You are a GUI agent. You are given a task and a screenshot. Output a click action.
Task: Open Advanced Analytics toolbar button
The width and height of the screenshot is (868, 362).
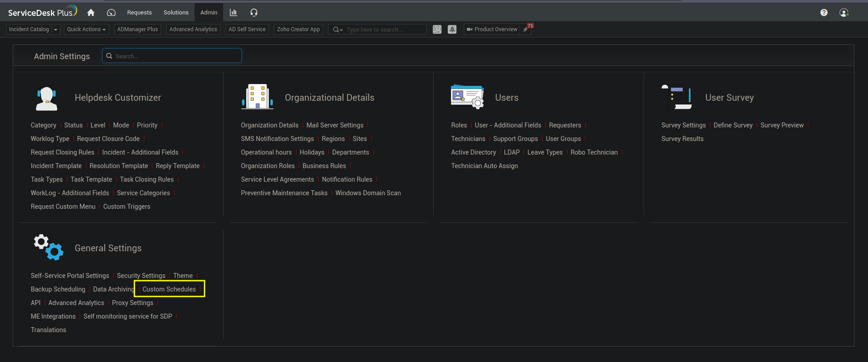click(193, 29)
